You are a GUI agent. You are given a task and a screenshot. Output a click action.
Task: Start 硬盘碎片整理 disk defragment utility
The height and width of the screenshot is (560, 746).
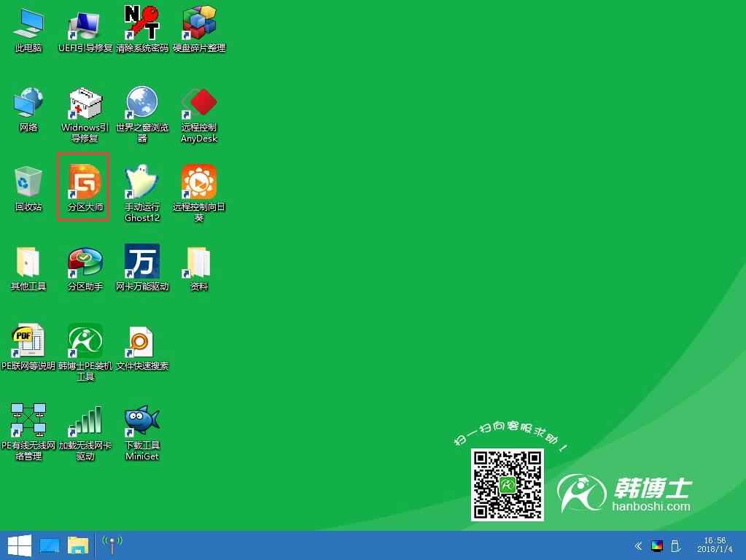click(x=198, y=26)
